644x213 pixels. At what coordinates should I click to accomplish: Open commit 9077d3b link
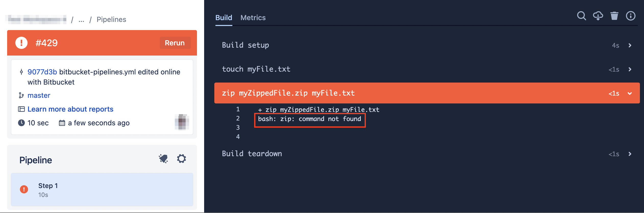[x=42, y=72]
